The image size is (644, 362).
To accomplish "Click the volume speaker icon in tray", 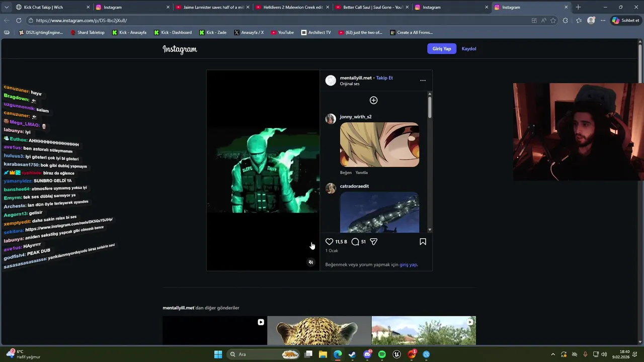I will pyautogui.click(x=604, y=354).
